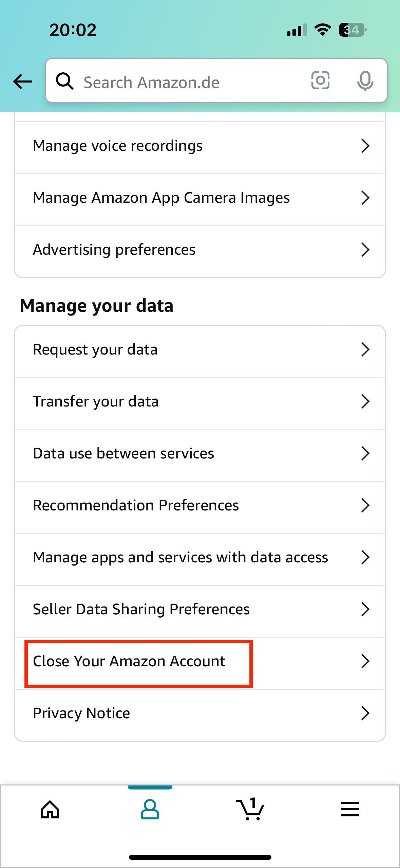The image size is (400, 868).
Task: Go back with the arrow icon
Action: coord(22,81)
